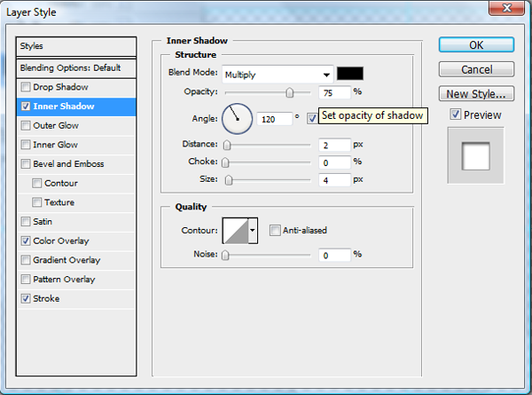Focus the Opacity value field
The image size is (532, 395).
click(x=334, y=92)
